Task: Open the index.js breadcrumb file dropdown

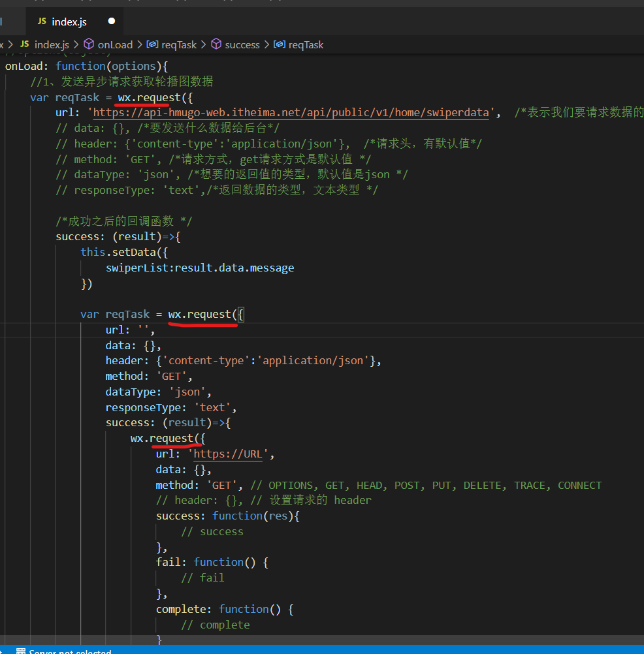Action: pyautogui.click(x=52, y=44)
